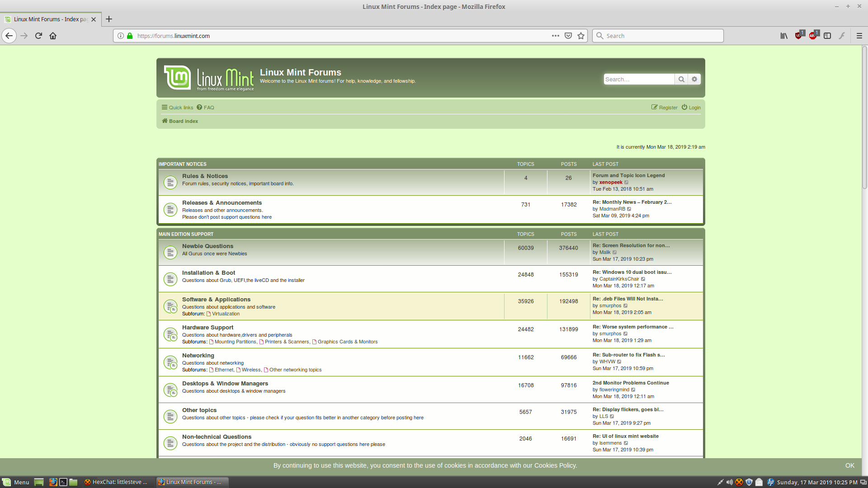Go back with the browser back arrow
Viewport: 868px width, 488px height.
[9, 36]
